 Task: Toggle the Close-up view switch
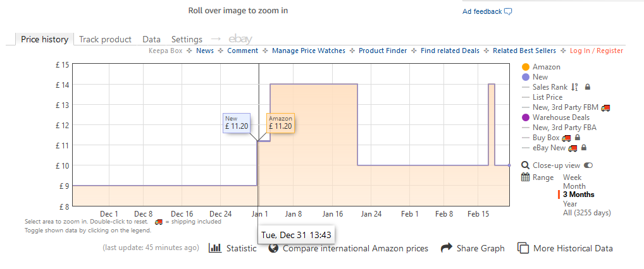click(588, 165)
